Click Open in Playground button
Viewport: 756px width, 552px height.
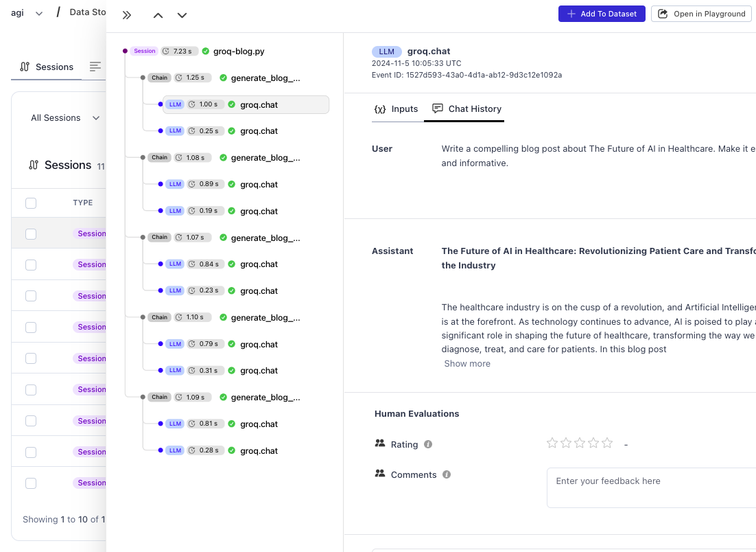click(x=702, y=14)
